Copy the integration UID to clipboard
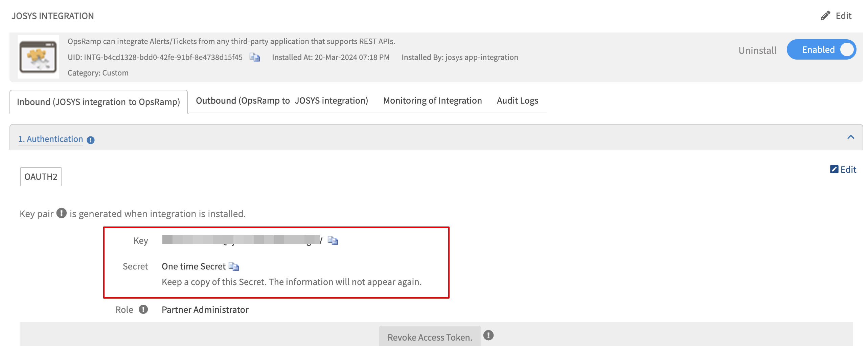This screenshot has height=346, width=868. [x=254, y=57]
